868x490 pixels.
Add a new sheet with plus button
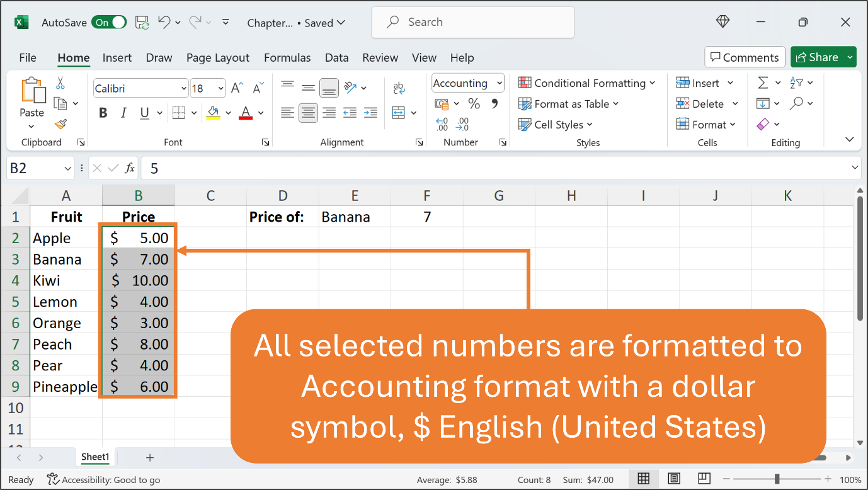(x=150, y=458)
